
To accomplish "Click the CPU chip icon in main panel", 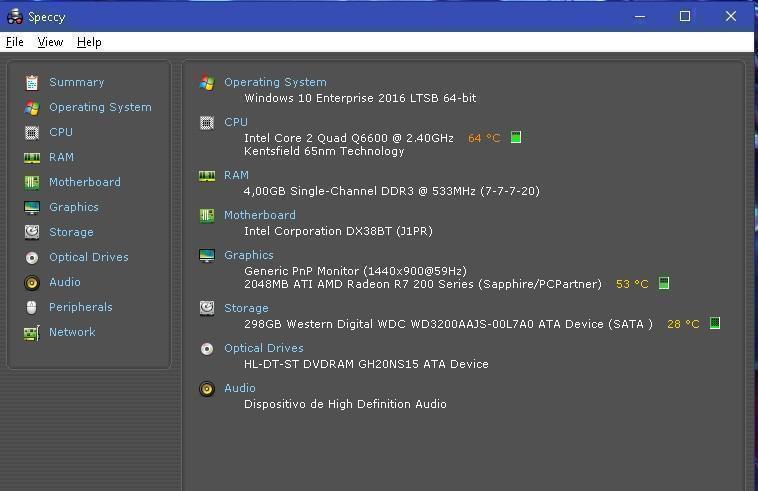I will tap(207, 123).
